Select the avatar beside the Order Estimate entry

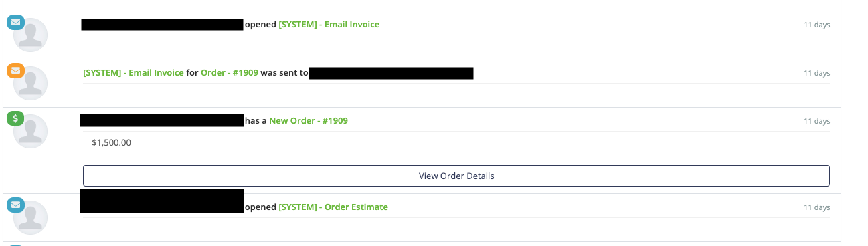tap(31, 217)
